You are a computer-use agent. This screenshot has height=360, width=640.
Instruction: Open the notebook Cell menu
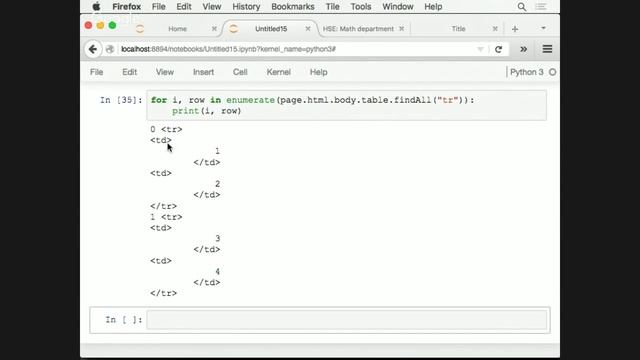pos(240,72)
